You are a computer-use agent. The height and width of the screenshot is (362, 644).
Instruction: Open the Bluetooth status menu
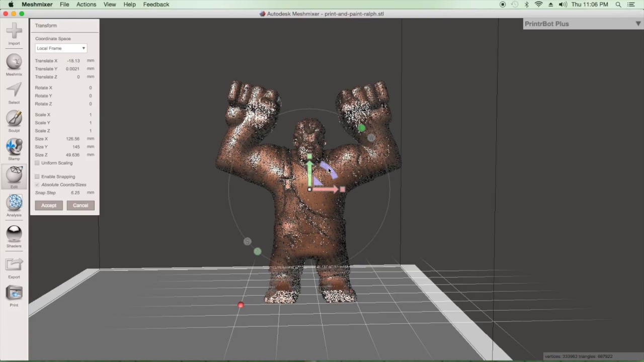527,5
